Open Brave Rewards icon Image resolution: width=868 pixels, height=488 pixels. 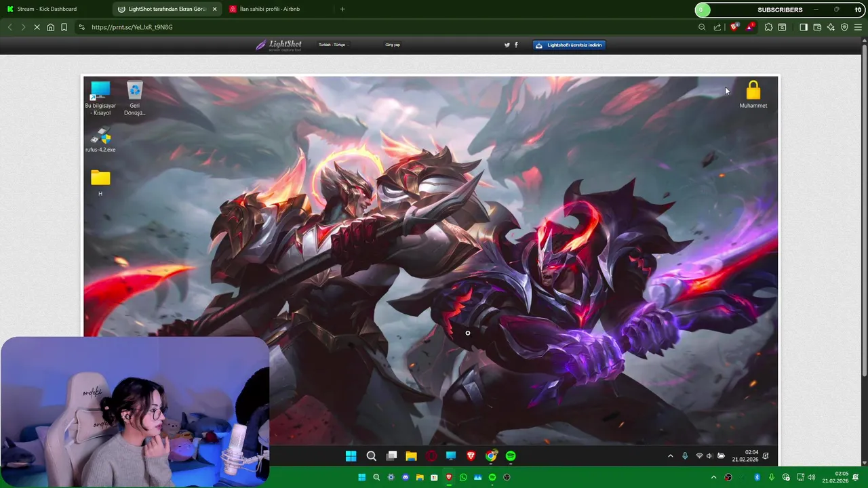(x=750, y=27)
